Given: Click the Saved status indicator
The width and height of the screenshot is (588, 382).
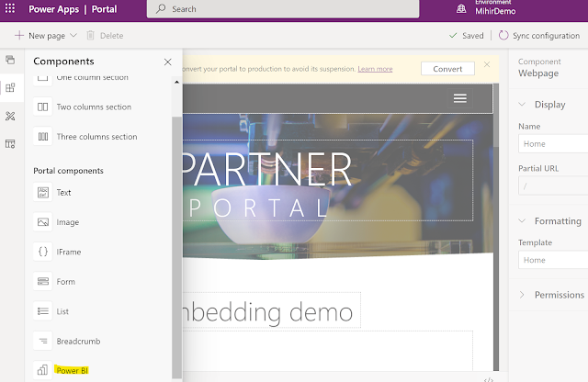Looking at the screenshot, I should [x=467, y=36].
